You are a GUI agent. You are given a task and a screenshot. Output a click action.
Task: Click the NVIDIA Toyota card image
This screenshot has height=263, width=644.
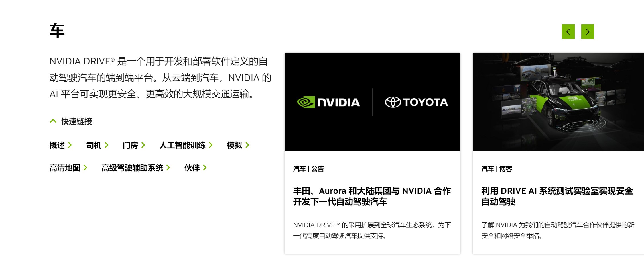coord(372,102)
